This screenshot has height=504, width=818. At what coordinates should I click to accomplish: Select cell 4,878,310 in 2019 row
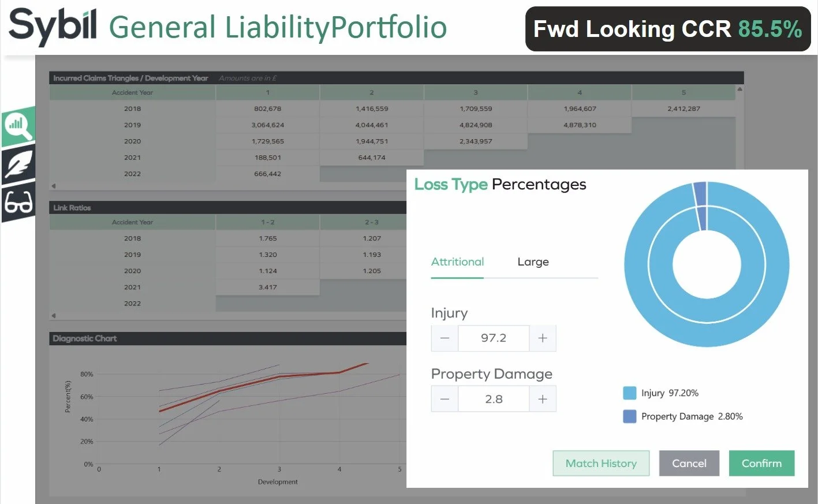(580, 125)
